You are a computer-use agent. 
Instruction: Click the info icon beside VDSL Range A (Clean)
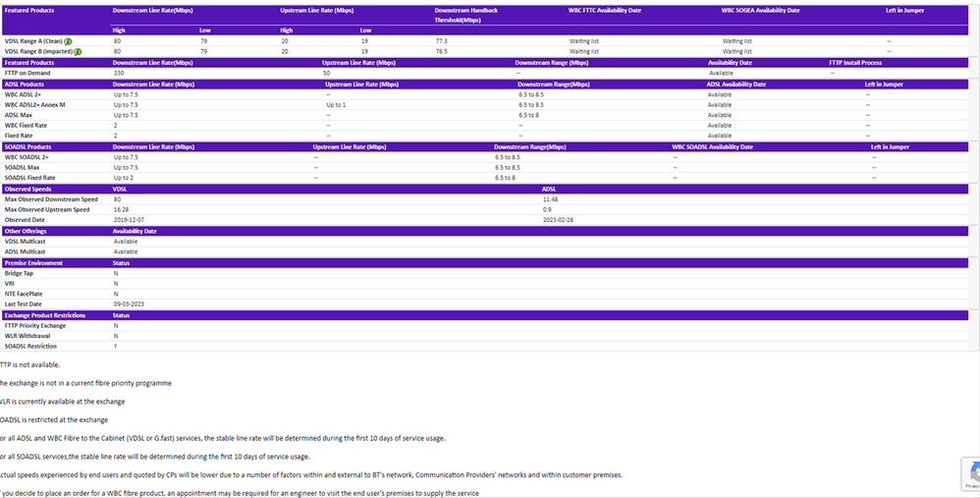point(68,42)
